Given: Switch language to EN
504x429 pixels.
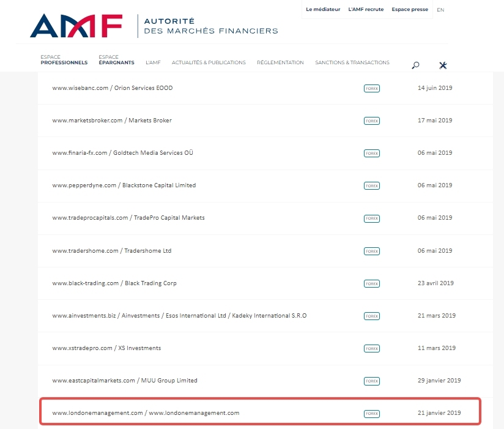Looking at the screenshot, I should coord(440,10).
